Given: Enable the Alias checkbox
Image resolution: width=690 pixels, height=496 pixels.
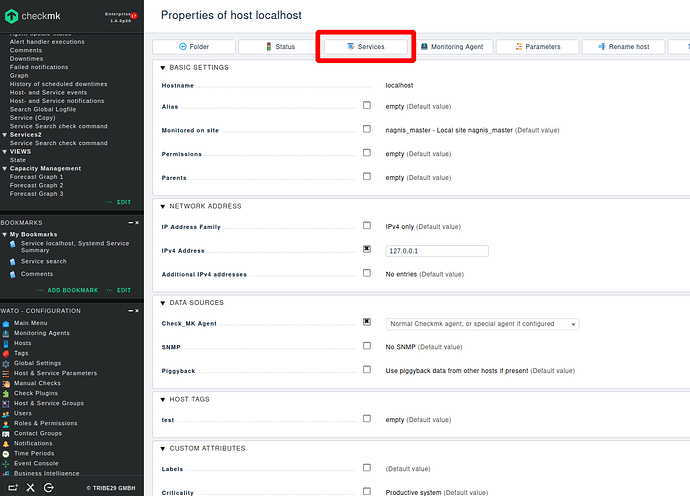Looking at the screenshot, I should coord(367,105).
